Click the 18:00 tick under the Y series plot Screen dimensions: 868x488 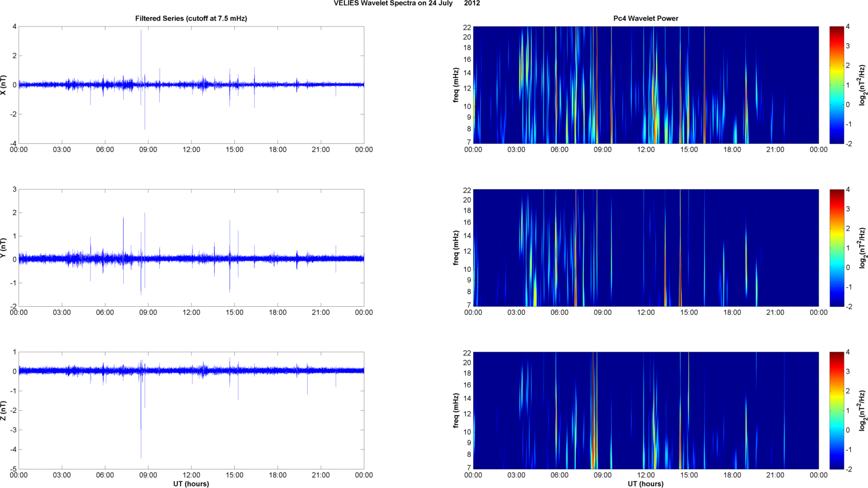coord(278,313)
